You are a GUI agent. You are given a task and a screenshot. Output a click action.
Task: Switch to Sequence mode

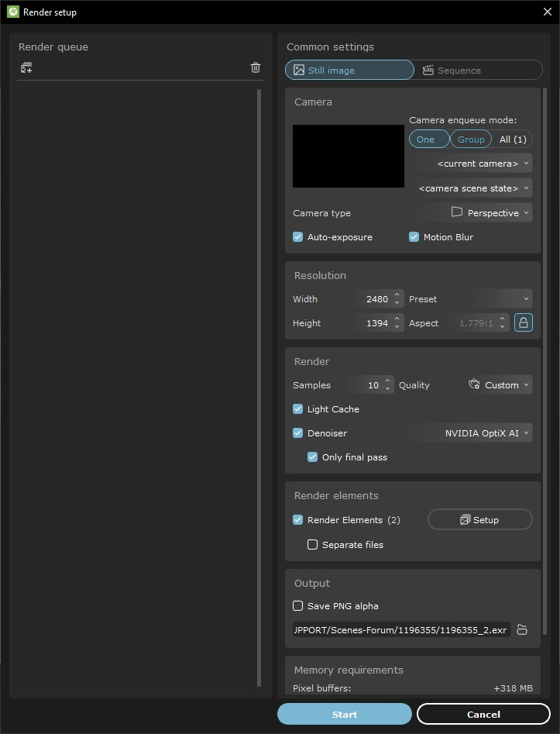(x=478, y=71)
